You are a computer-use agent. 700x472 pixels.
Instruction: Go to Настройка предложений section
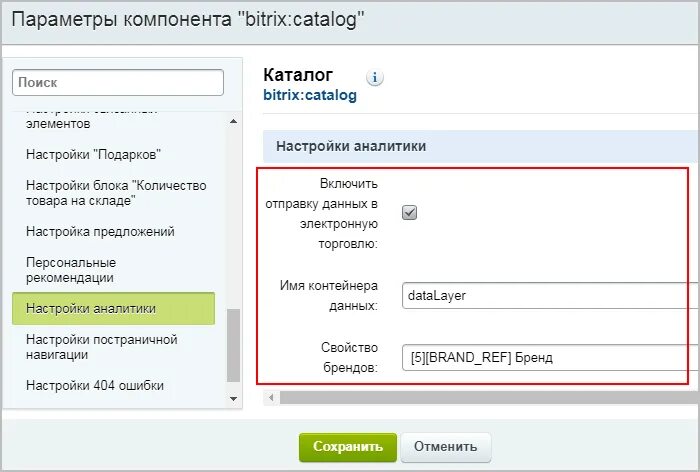click(x=100, y=232)
